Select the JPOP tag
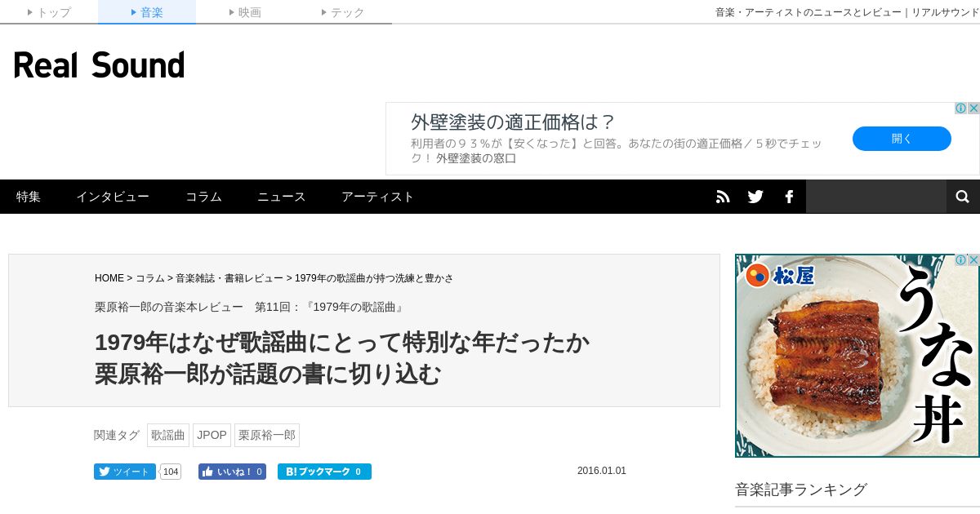 point(212,435)
